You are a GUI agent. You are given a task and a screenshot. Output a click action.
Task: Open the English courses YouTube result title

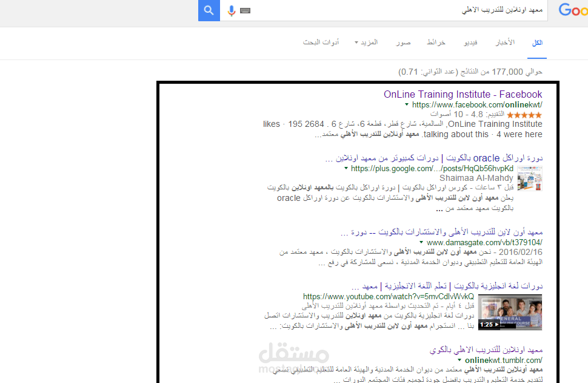[x=447, y=286]
